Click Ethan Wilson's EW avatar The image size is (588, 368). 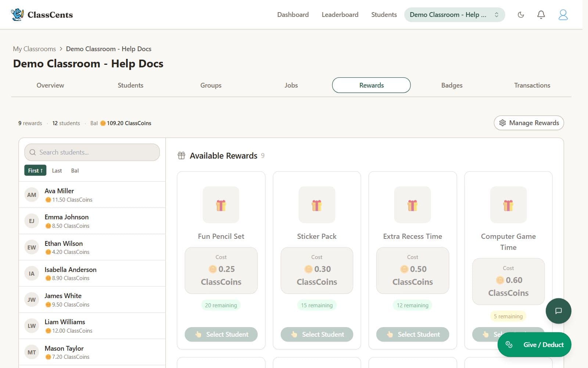coord(32,247)
